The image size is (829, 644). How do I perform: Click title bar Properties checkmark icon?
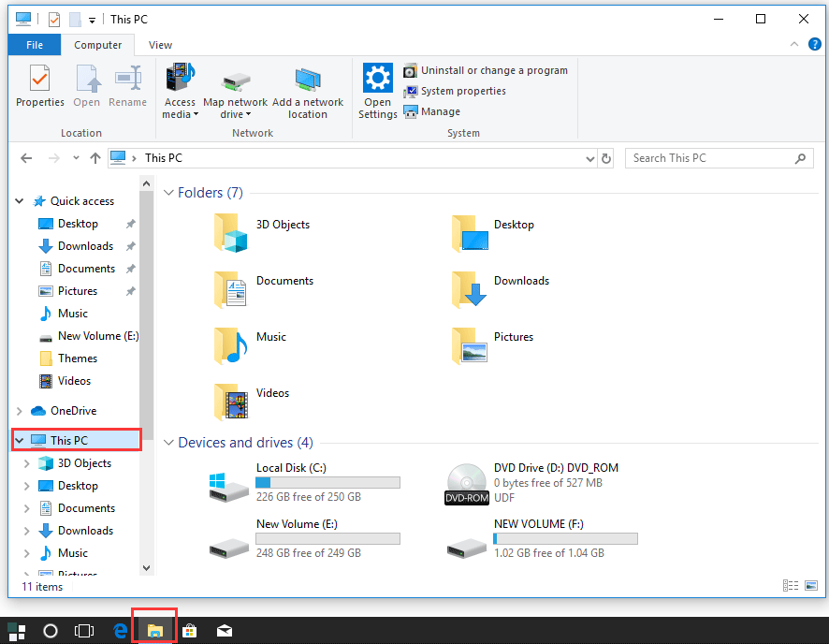[x=54, y=20]
